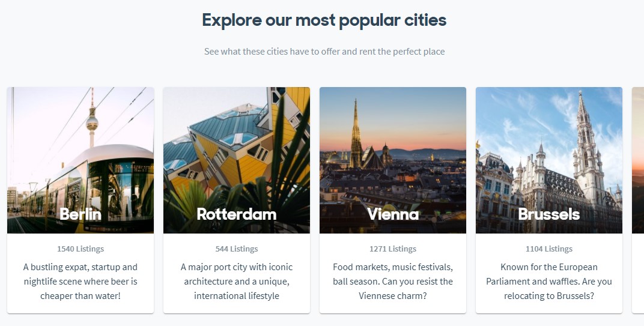Click the Berlin city name title
The height and width of the screenshot is (326, 644).
tap(80, 214)
